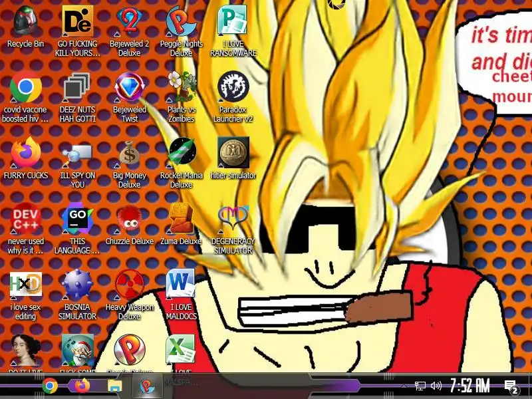Click the Microsoft Word desktop shortcut
Screen dimensions: 532x399
tap(180, 284)
